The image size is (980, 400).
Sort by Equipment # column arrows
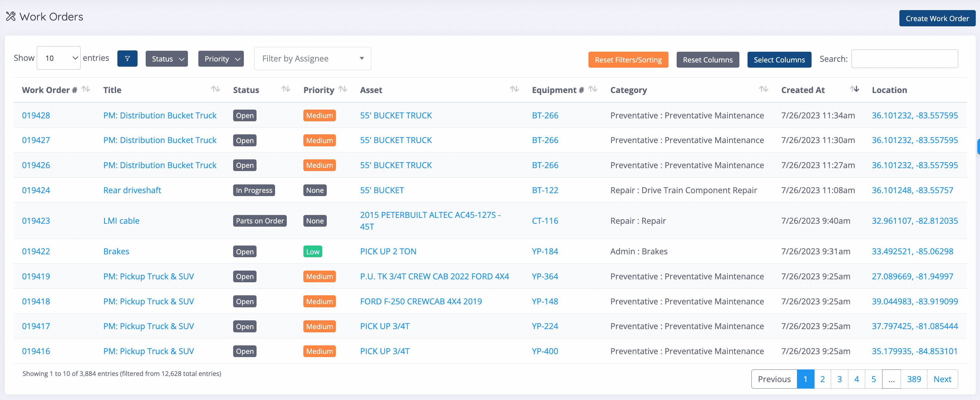pyautogui.click(x=593, y=89)
